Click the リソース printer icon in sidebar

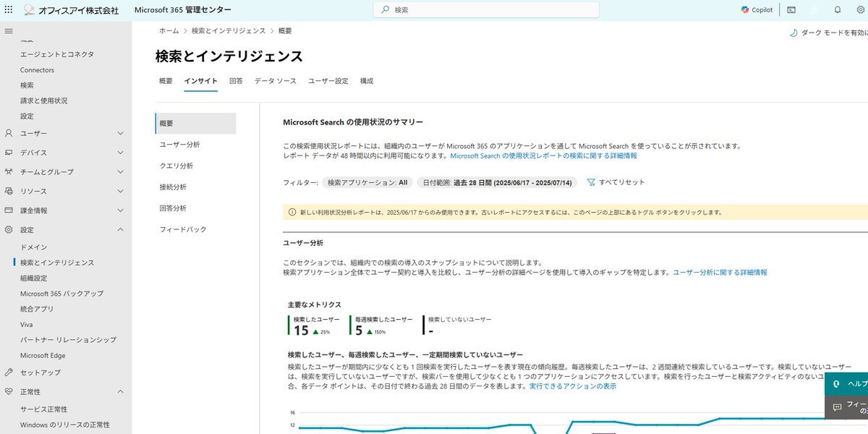pos(9,191)
